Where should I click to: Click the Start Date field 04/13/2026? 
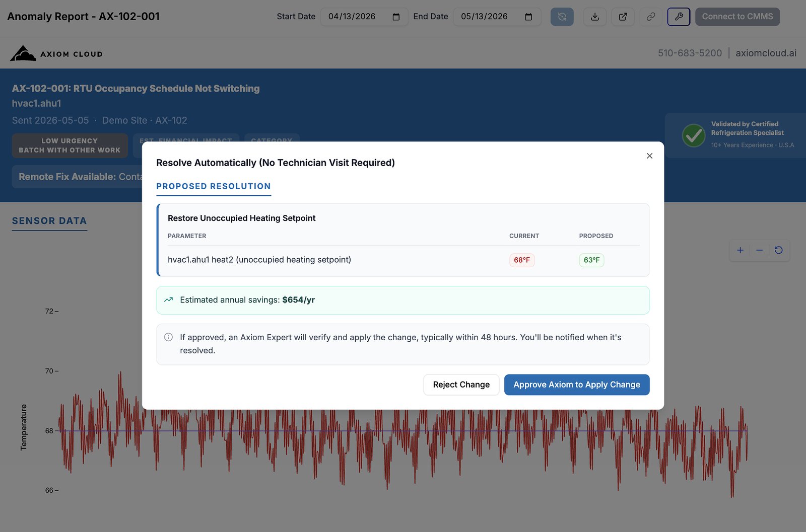364,17
